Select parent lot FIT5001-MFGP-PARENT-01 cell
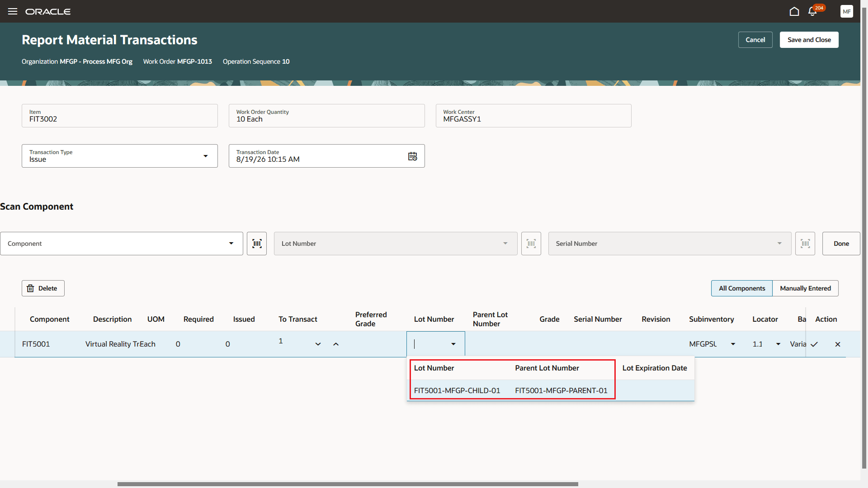Image resolution: width=868 pixels, height=488 pixels. coord(561,390)
